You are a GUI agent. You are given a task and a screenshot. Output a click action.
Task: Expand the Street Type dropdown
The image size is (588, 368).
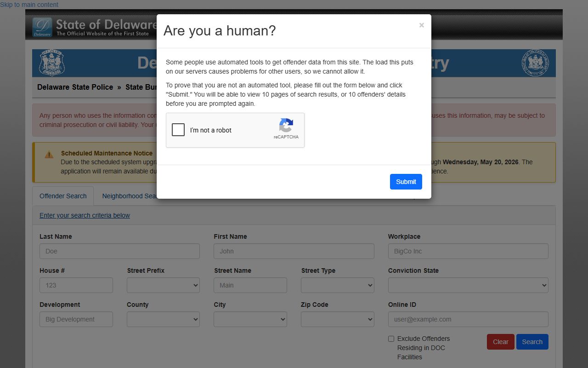coord(338,285)
